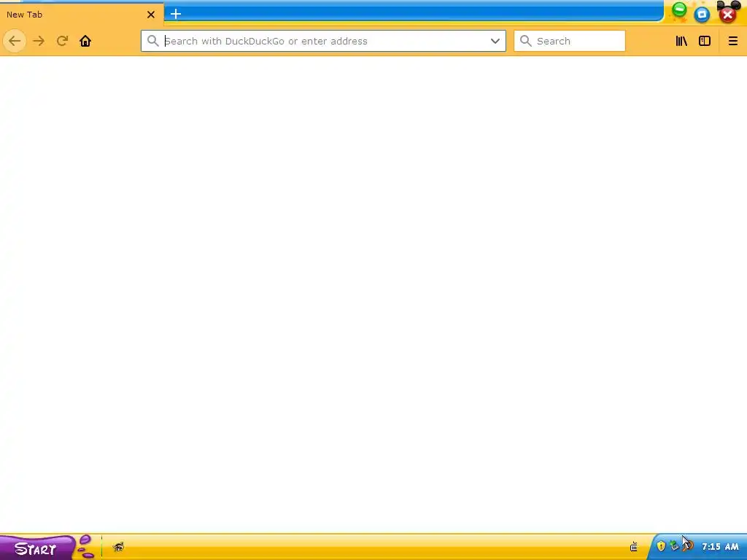This screenshot has height=560, width=747.
Task: Minimize the browser with green button
Action: click(679, 10)
